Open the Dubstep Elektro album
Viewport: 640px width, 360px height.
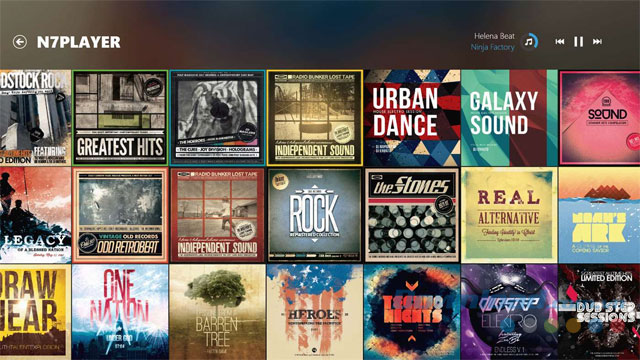(509, 312)
